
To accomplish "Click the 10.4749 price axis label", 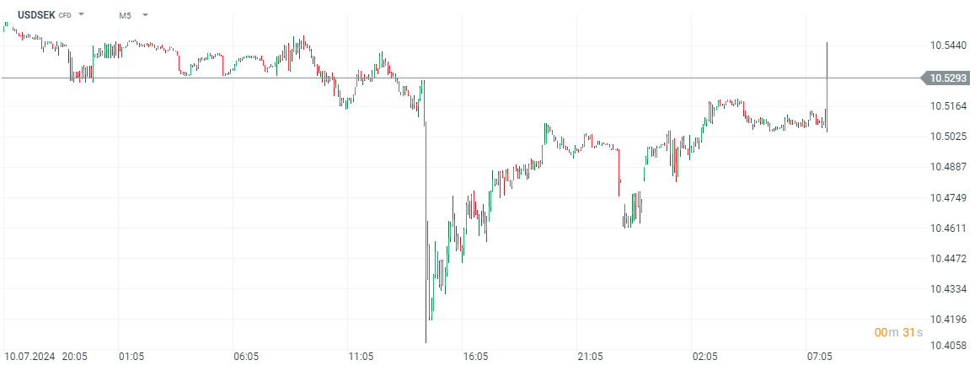I will click(949, 198).
